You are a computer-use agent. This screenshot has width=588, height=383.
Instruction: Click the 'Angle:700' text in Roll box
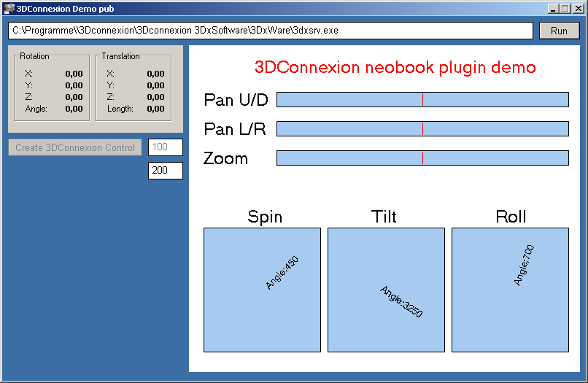[x=524, y=266]
